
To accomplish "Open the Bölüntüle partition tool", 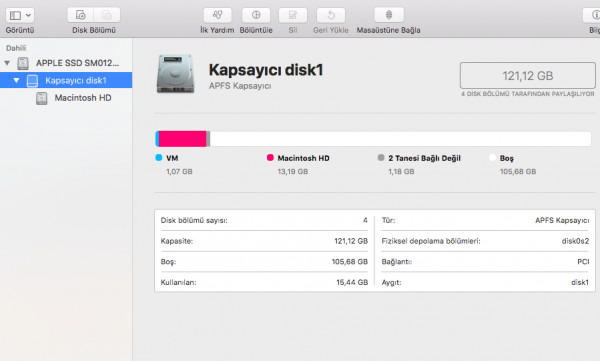I will click(256, 15).
